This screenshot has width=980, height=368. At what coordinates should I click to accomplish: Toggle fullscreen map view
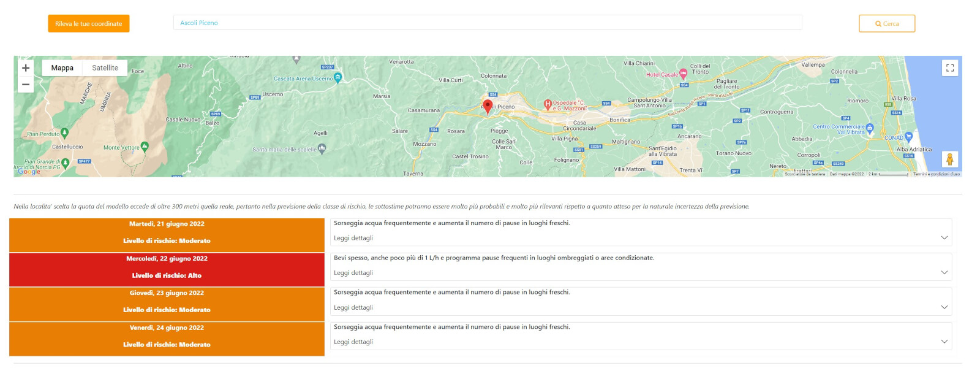(x=949, y=68)
